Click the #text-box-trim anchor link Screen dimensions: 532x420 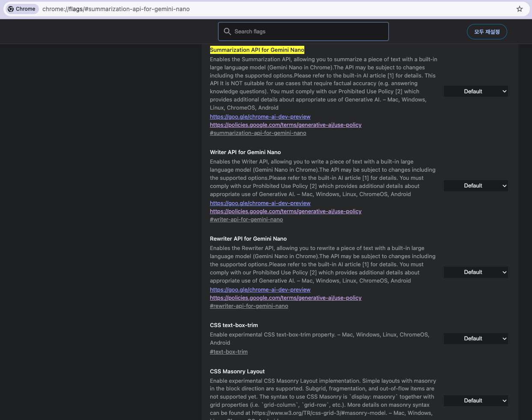click(x=229, y=352)
